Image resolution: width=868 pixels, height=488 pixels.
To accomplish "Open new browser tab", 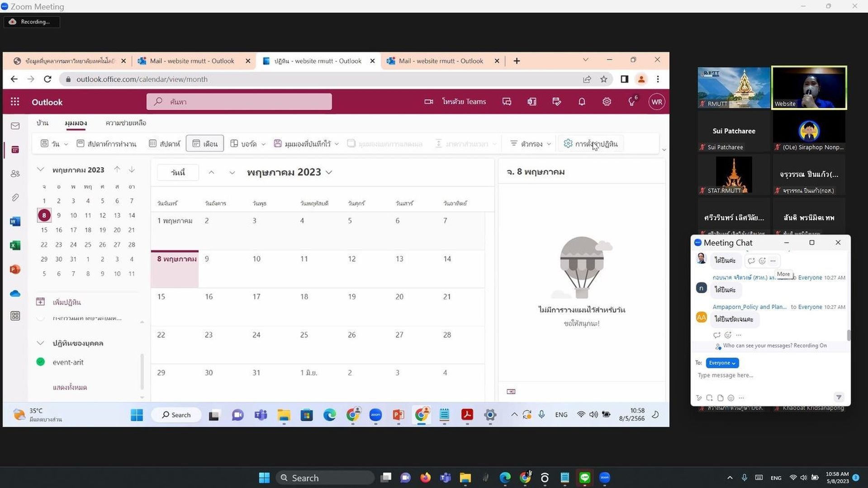I will click(517, 61).
